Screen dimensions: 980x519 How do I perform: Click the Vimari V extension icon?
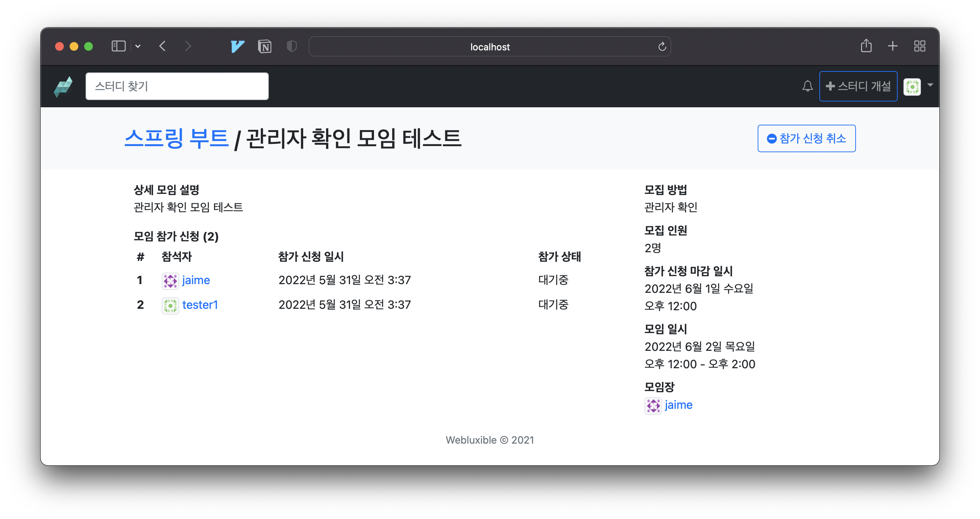(x=238, y=46)
